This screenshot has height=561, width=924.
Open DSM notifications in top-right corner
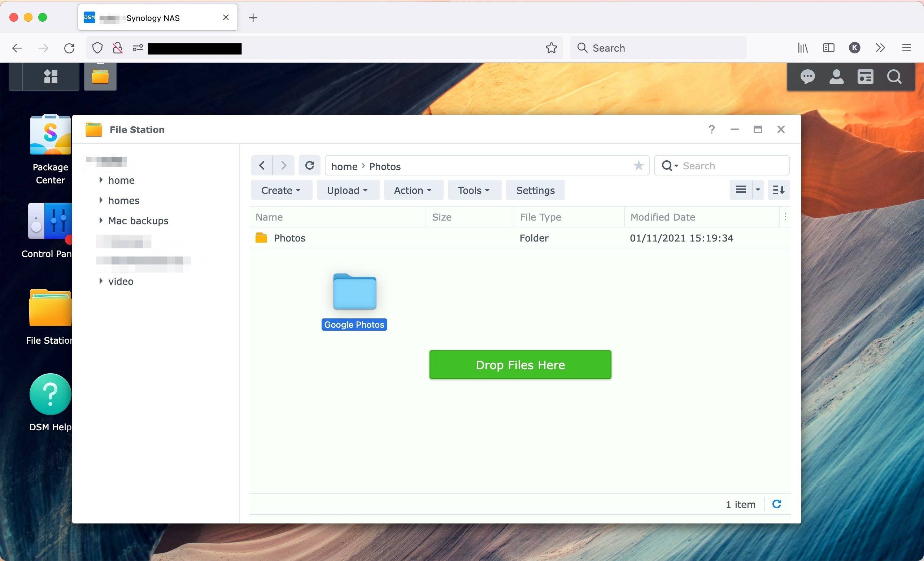808,77
